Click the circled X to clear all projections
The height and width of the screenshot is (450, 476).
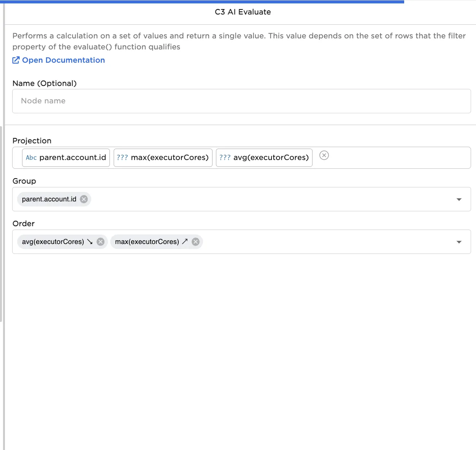pyautogui.click(x=324, y=155)
